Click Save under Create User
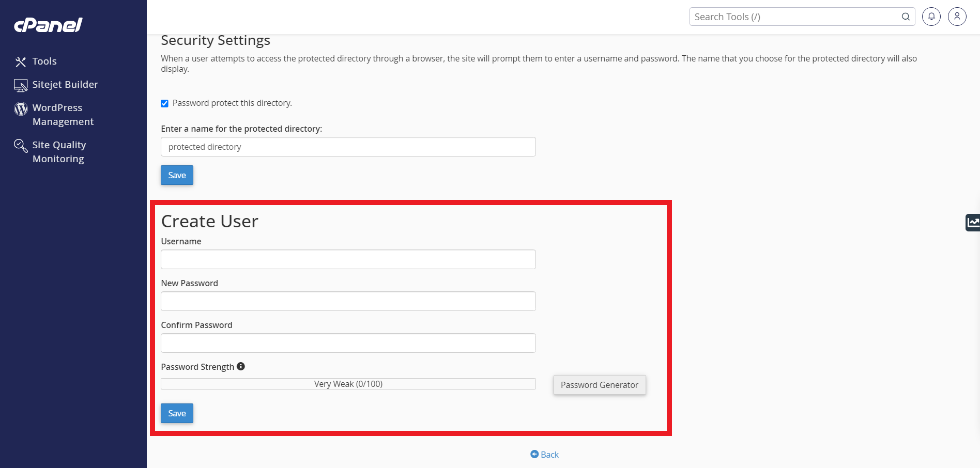This screenshot has height=468, width=980. (177, 413)
